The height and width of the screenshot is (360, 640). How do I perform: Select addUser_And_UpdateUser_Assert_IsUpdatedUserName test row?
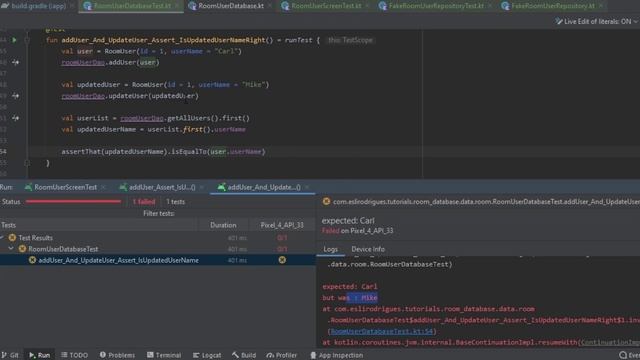tap(158, 260)
